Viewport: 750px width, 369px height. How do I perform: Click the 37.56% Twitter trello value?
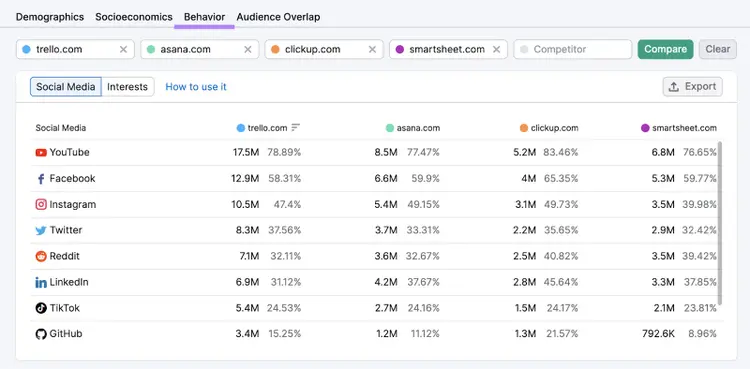click(x=284, y=230)
